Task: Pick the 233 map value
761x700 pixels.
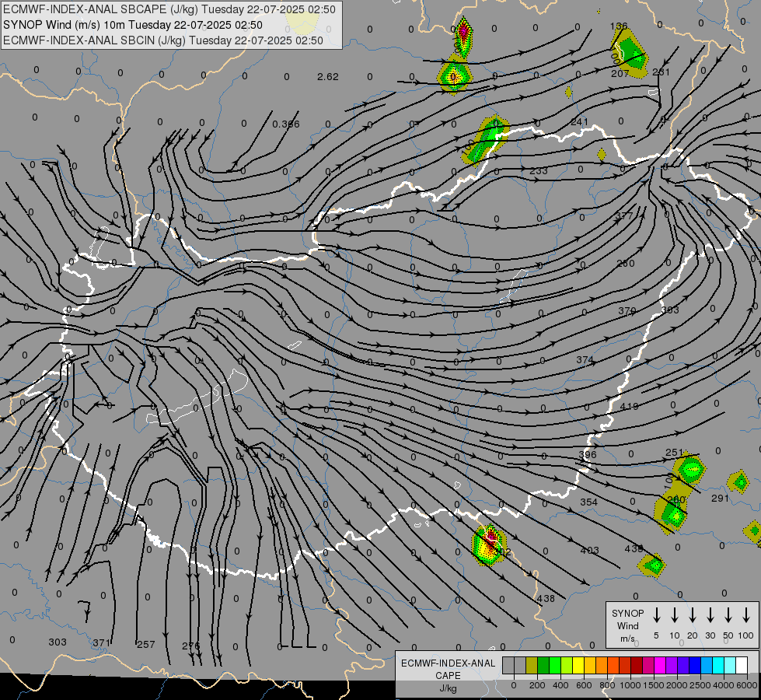Action: coord(539,171)
